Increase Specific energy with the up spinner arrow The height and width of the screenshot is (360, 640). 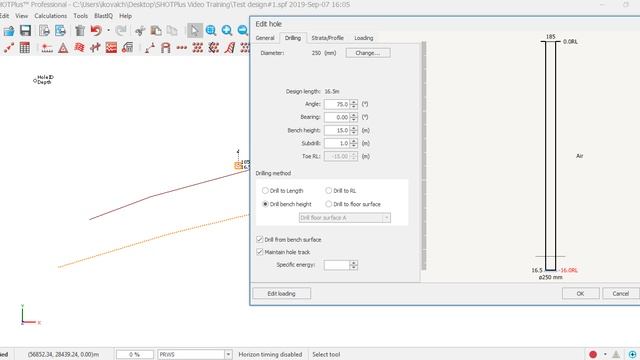coord(354,262)
